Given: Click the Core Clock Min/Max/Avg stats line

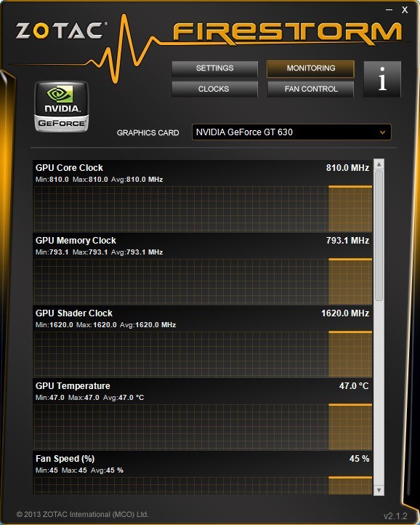Looking at the screenshot, I should tap(99, 180).
